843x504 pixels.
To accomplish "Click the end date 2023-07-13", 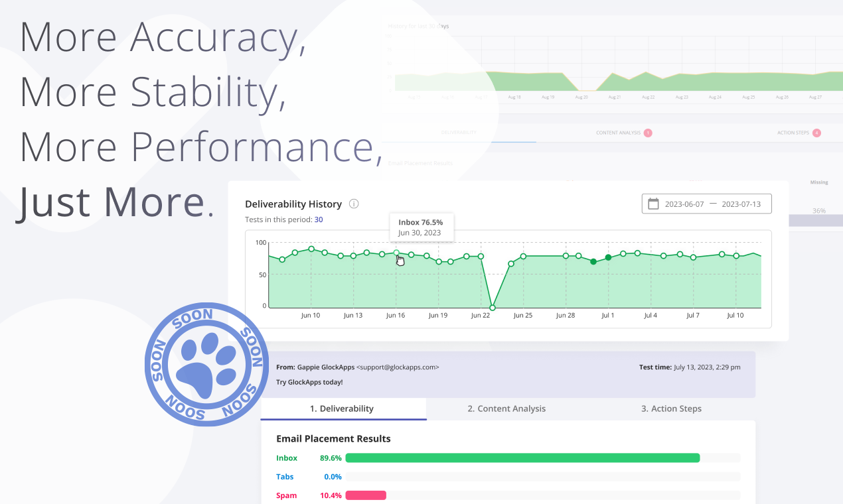I will pos(742,204).
